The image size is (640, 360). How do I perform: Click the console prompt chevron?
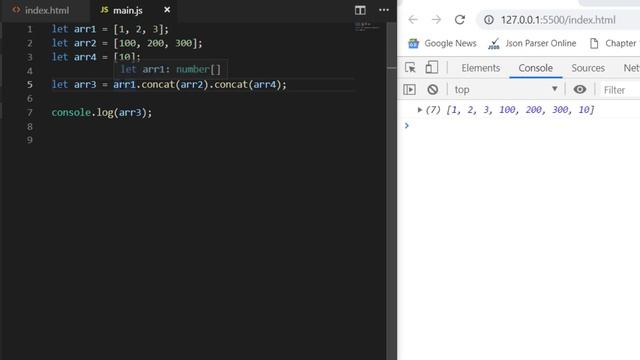(x=407, y=125)
